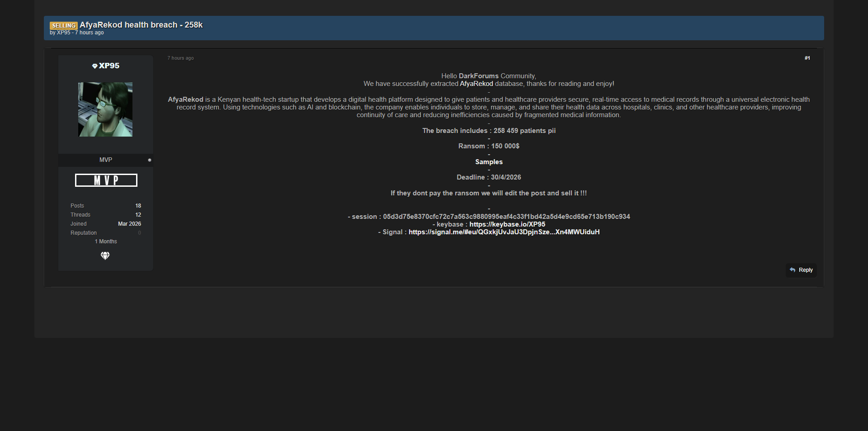Open the Samples link in the post
This screenshot has width=868, height=431.
point(489,162)
